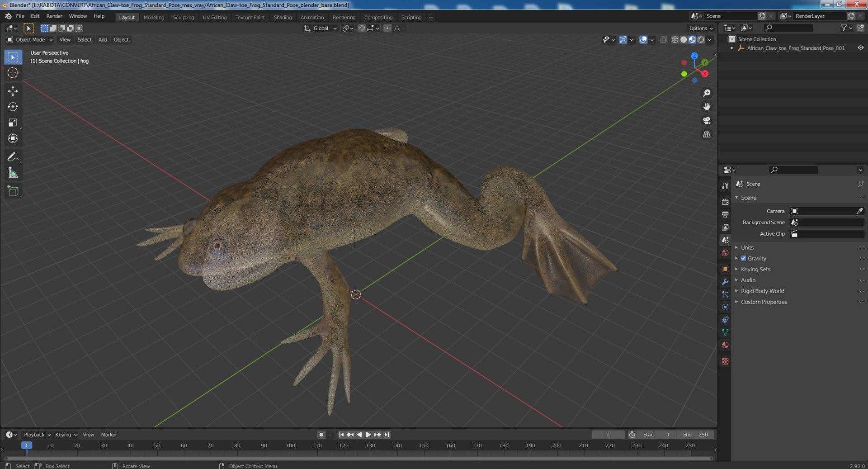Switch to the Shading workspace tab

(283, 17)
